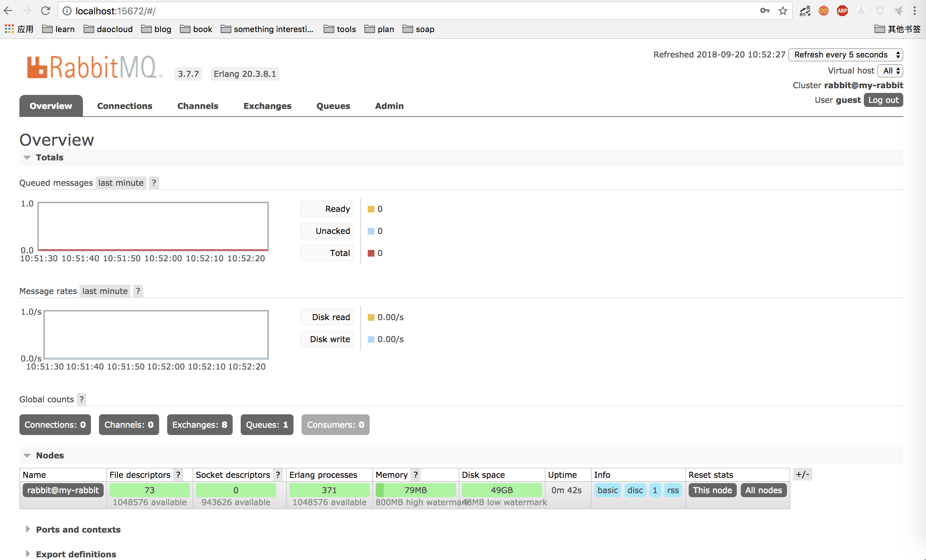Click the browser address bar
This screenshot has height=560, width=926.
pyautogui.click(x=376, y=11)
